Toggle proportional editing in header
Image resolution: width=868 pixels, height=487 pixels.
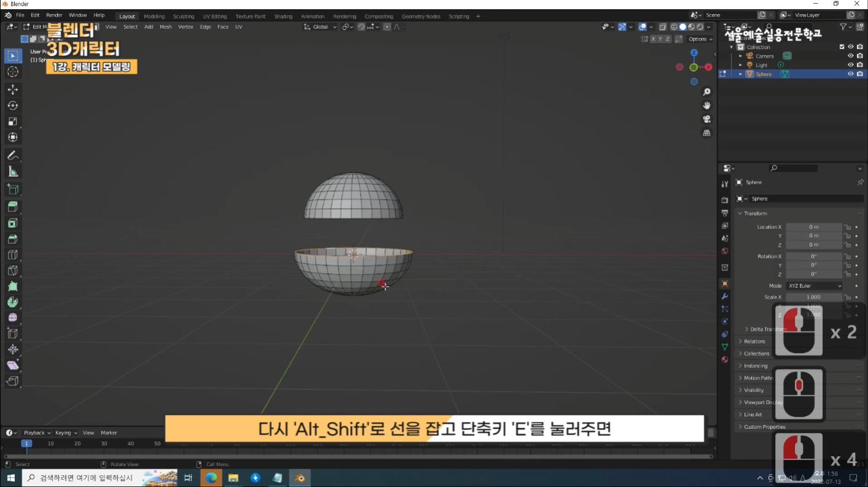pos(387,27)
